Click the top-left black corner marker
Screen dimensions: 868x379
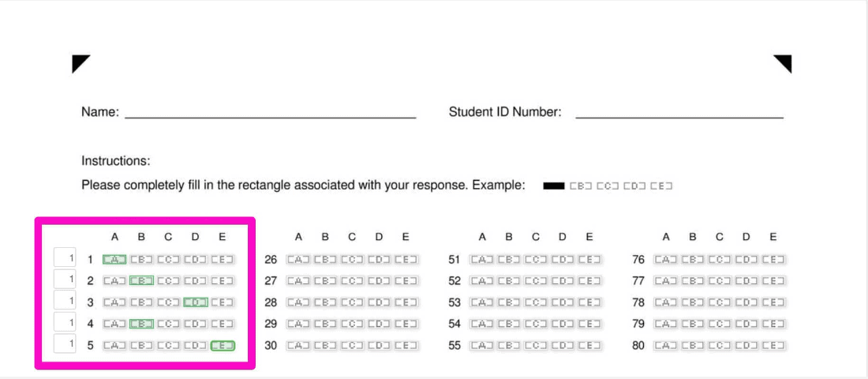(79, 62)
